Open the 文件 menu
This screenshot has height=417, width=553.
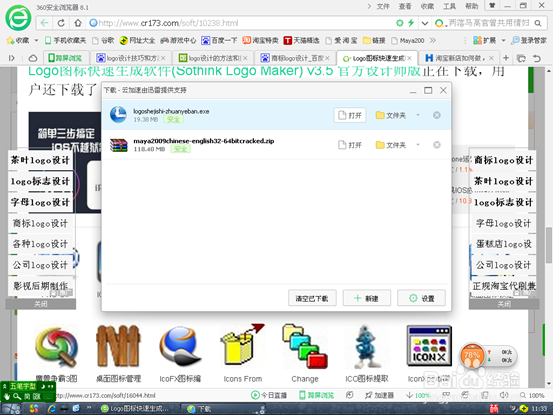pos(383,6)
